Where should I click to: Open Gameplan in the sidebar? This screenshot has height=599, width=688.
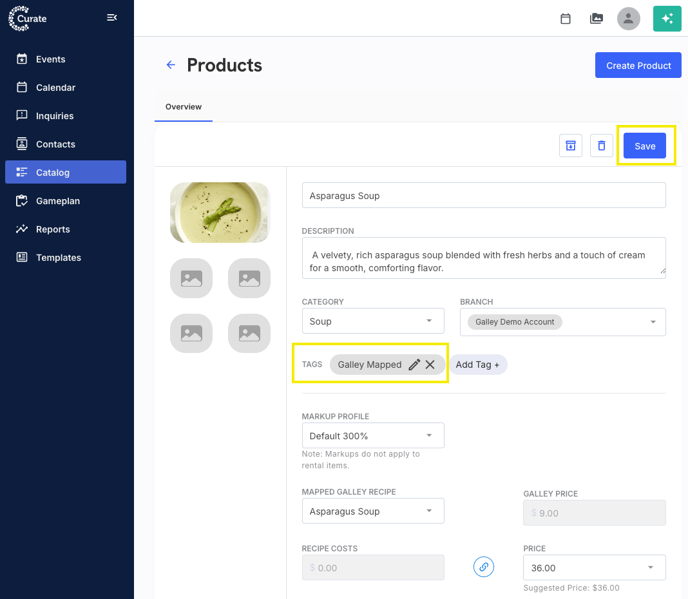click(x=65, y=201)
